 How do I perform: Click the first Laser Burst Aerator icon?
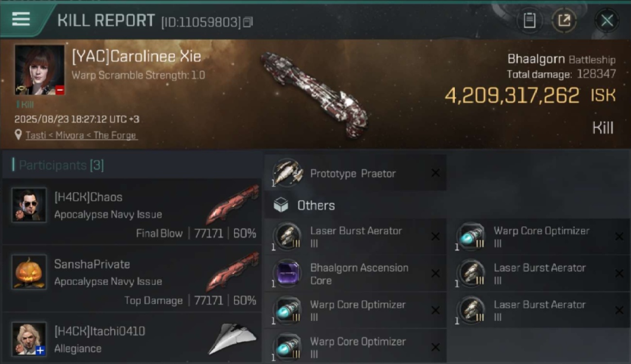tap(288, 236)
